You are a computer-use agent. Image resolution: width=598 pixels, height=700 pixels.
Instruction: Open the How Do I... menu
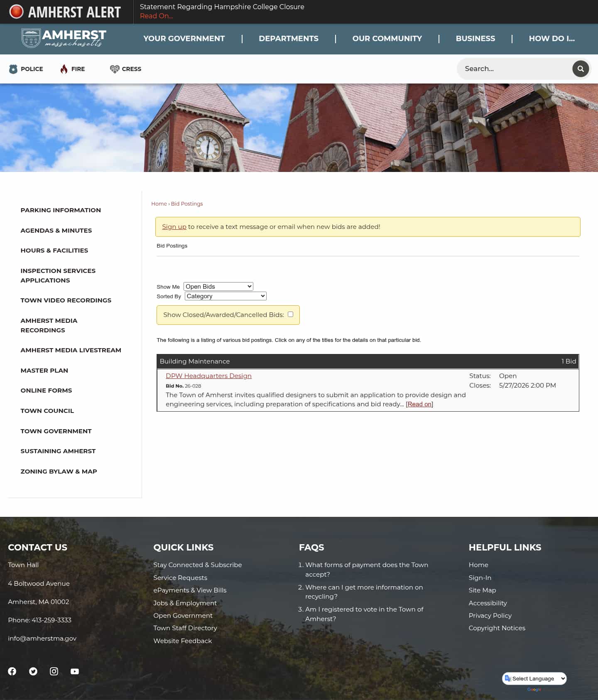point(552,39)
